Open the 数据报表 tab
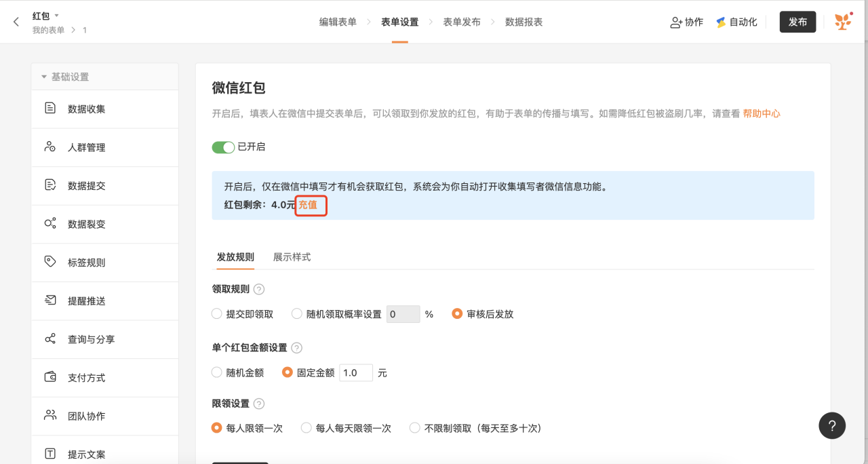The height and width of the screenshot is (464, 868). pyautogui.click(x=524, y=22)
